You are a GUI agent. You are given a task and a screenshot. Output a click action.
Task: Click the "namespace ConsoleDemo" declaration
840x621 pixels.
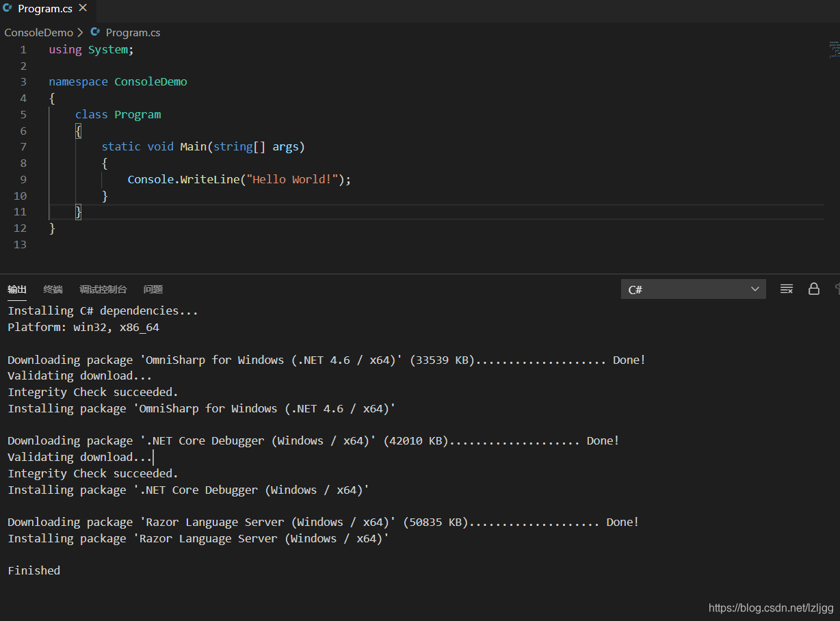coord(118,81)
